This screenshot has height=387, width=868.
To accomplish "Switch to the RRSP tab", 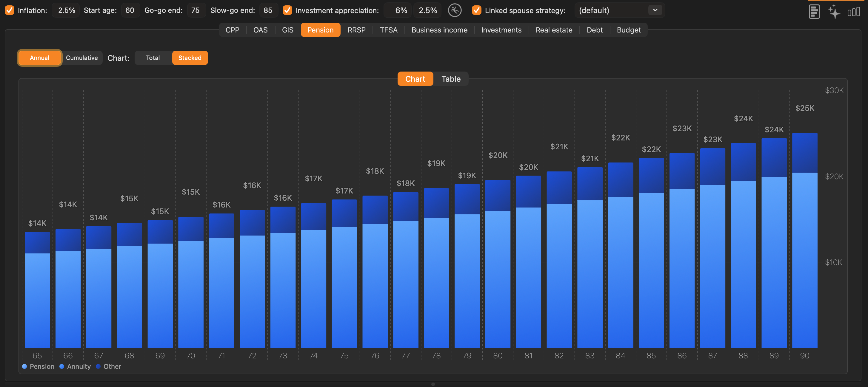I will (x=356, y=30).
